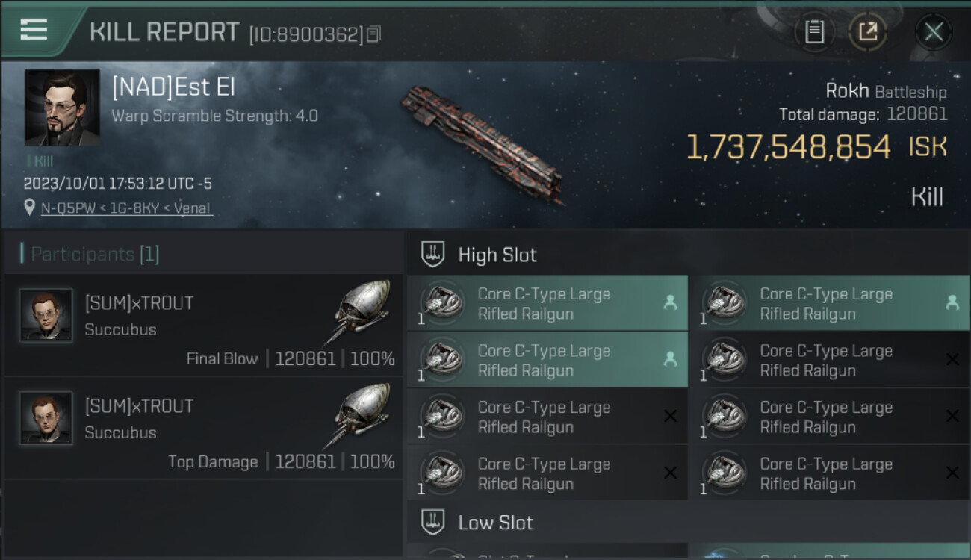Image resolution: width=971 pixels, height=560 pixels.
Task: Click the Low Slot section header
Action: pos(495,523)
